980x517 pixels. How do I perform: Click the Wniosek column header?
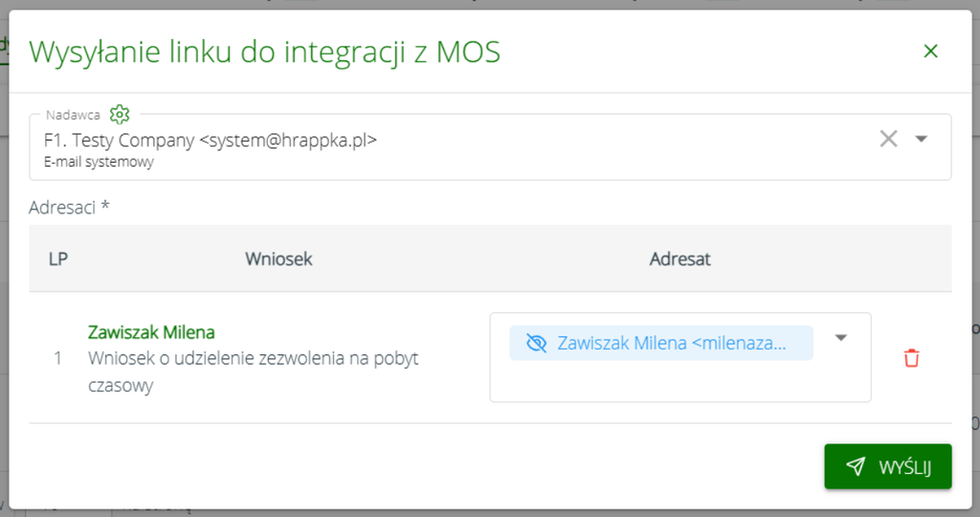pyautogui.click(x=278, y=258)
